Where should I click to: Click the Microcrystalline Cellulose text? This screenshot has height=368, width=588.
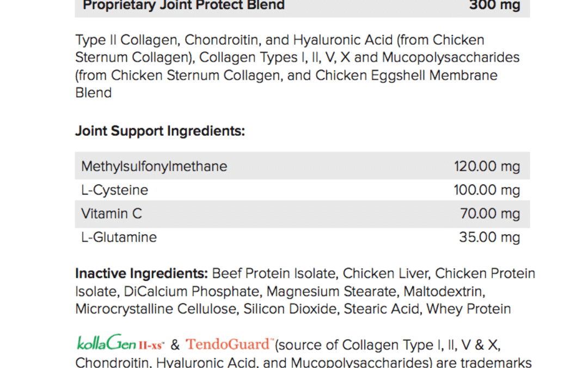point(156,309)
